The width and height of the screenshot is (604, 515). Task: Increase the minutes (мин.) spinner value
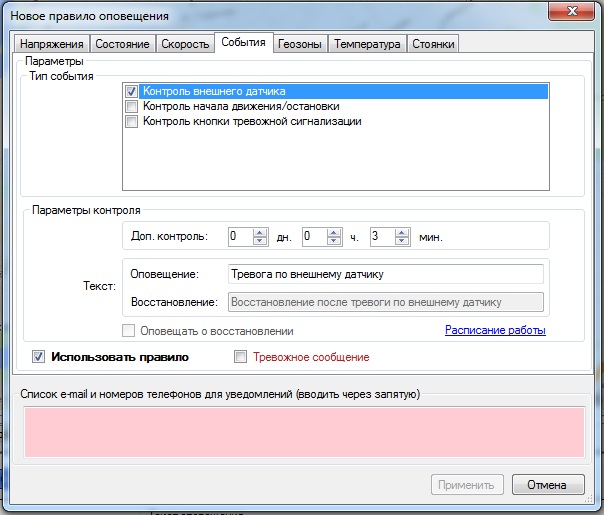pyautogui.click(x=402, y=233)
